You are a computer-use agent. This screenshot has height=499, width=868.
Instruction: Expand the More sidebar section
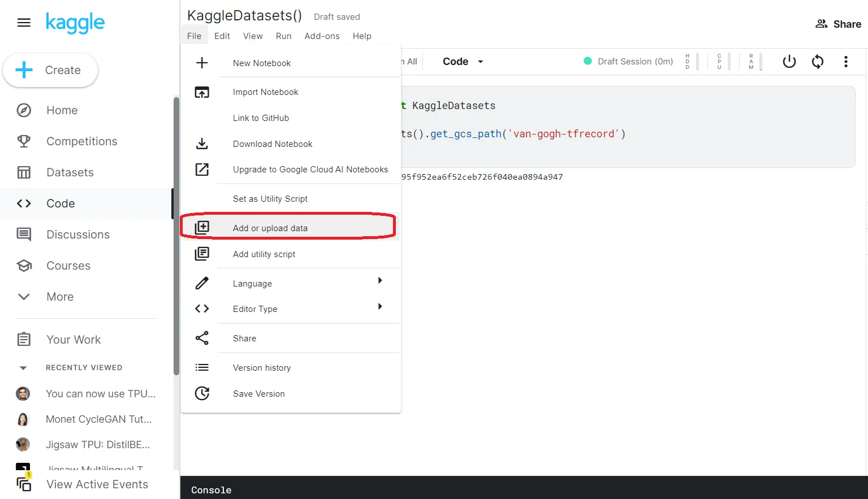coord(24,297)
